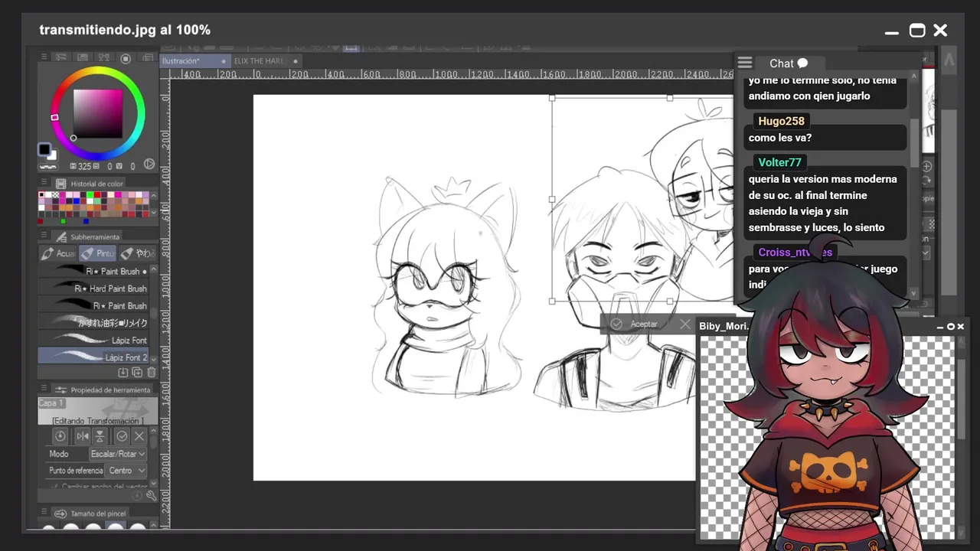Select the Acuarela brush group
Image resolution: width=980 pixels, height=551 pixels.
click(x=58, y=253)
